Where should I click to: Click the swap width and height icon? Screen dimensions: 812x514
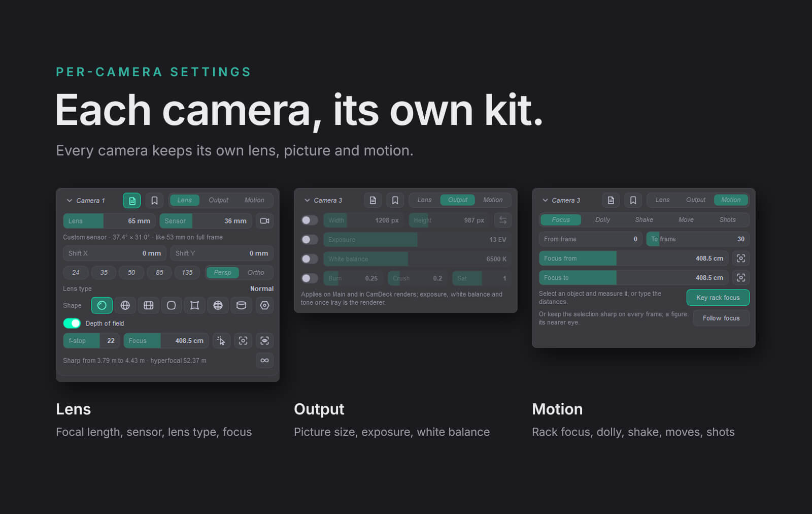[x=503, y=220]
